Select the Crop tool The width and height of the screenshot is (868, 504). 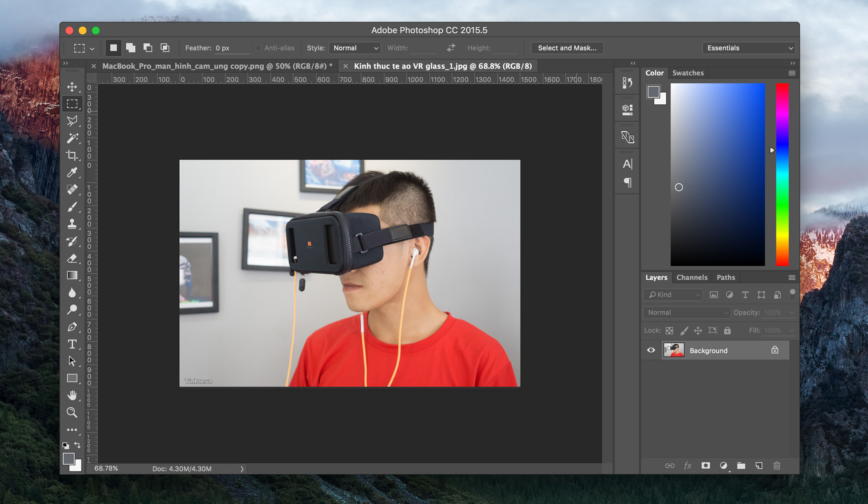pos(72,156)
